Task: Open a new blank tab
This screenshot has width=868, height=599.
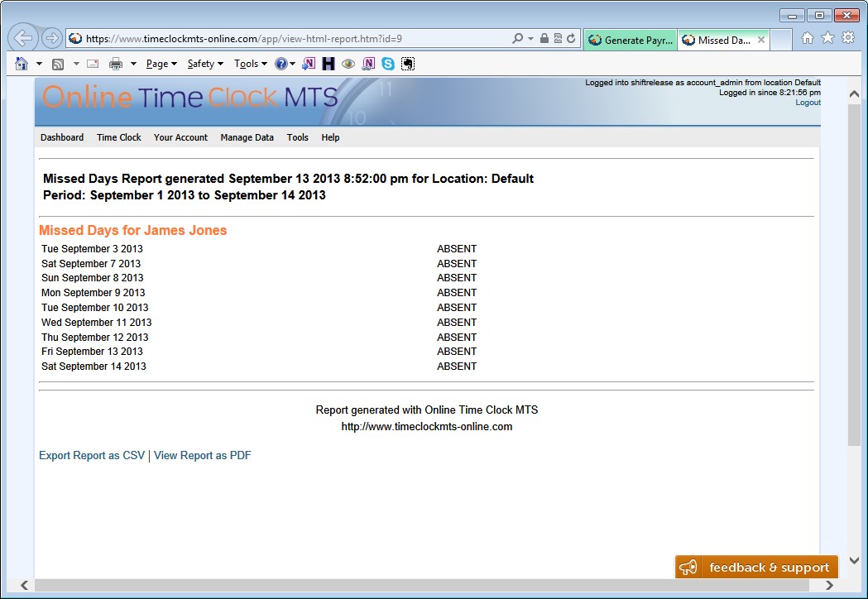Action: pyautogui.click(x=781, y=40)
